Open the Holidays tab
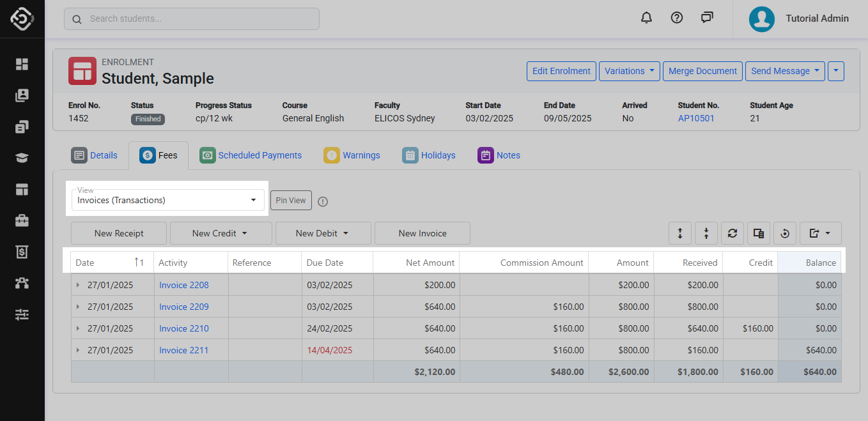This screenshot has height=421, width=868. (x=429, y=155)
